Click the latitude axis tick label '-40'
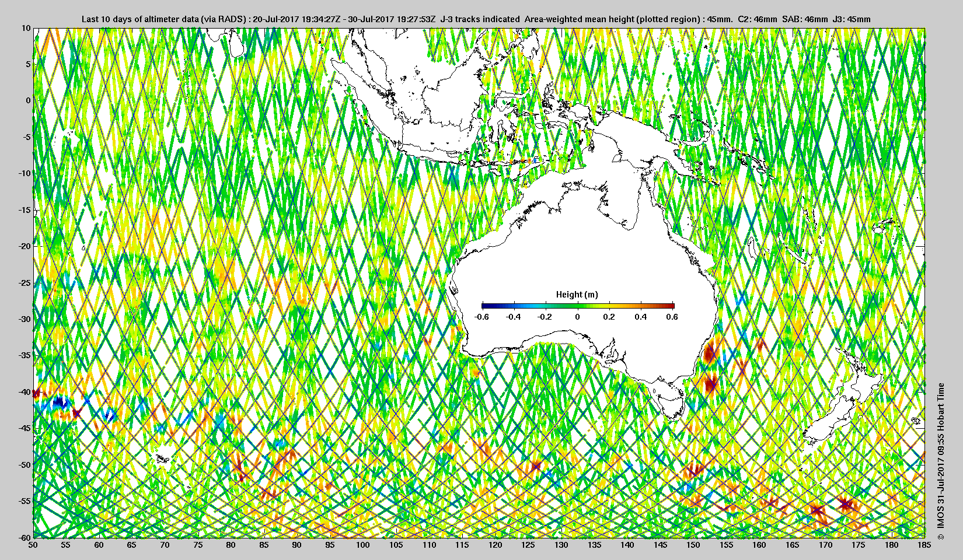The width and height of the screenshot is (963, 560). (x=25, y=392)
